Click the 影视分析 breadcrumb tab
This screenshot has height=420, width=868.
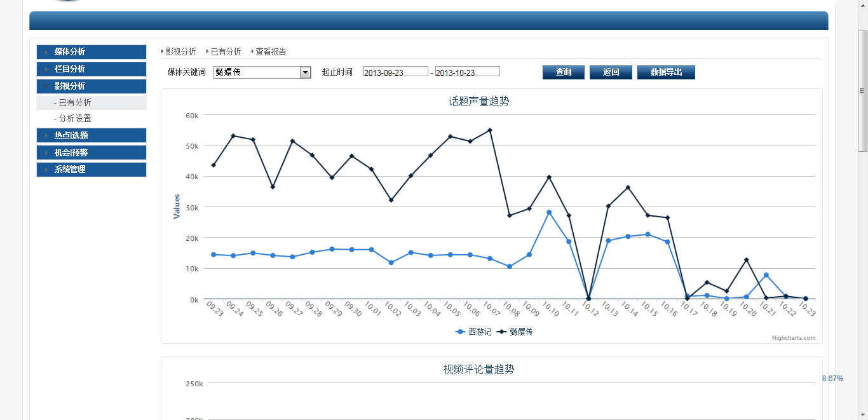(180, 51)
